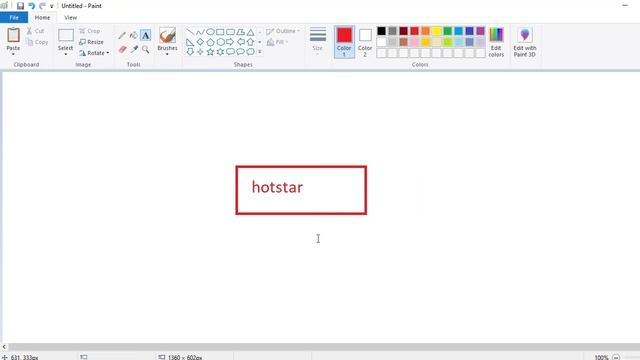Click the Cut button
The image size is (640, 360).
(36, 31)
